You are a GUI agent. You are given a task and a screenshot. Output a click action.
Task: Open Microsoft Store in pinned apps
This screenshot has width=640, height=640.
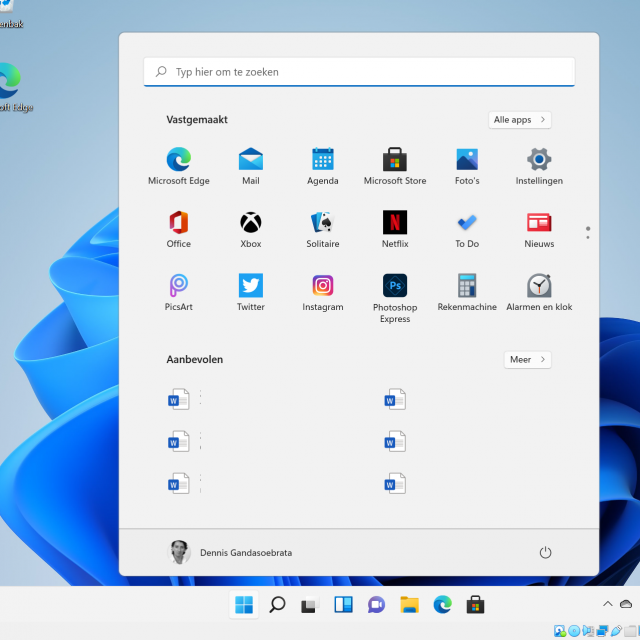tap(395, 166)
